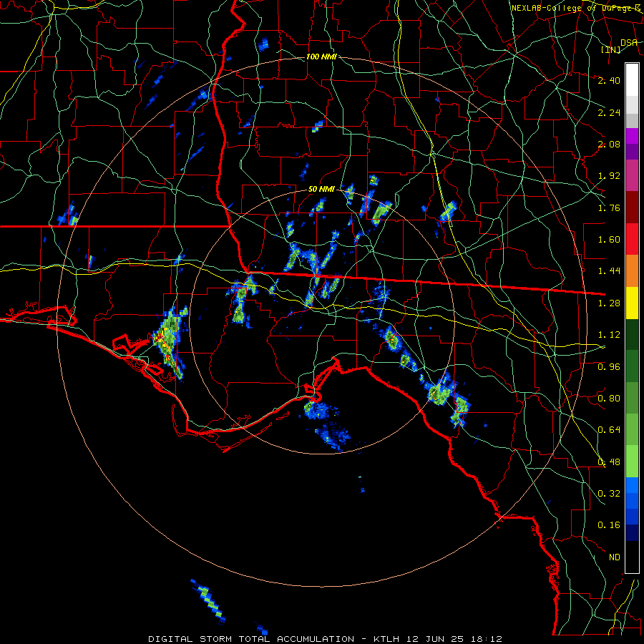This screenshot has width=644, height=644.
Task: Click the 0.80 legend value
Action: coord(609,399)
